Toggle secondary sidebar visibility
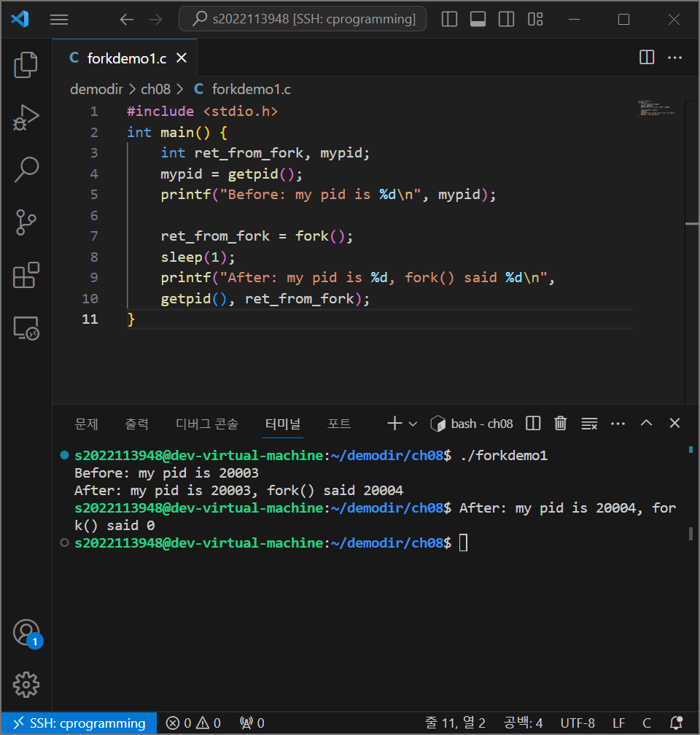The height and width of the screenshot is (735, 700). point(506,19)
